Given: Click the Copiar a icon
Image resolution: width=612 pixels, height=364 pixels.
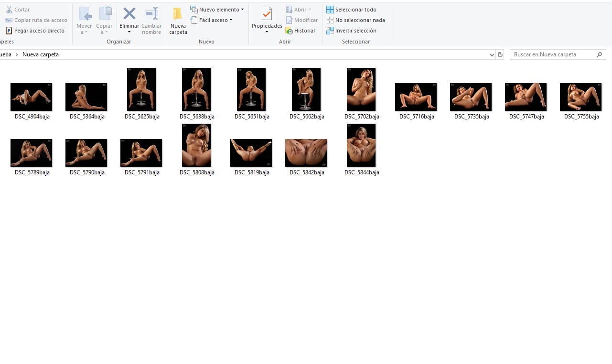Looking at the screenshot, I should point(104,14).
